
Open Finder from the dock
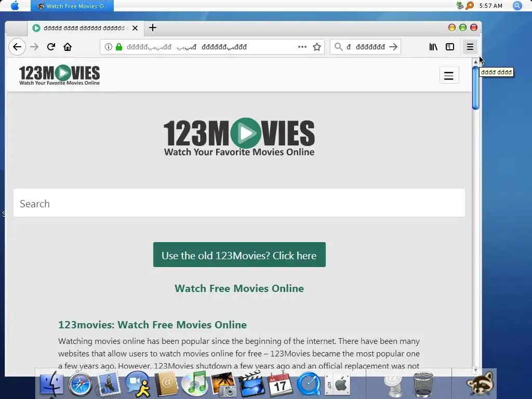51,384
